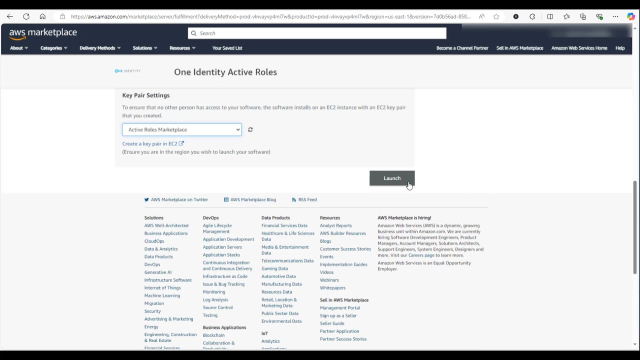The width and height of the screenshot is (640, 360).
Task: Click the Twitter bird icon in footer
Action: tap(147, 200)
